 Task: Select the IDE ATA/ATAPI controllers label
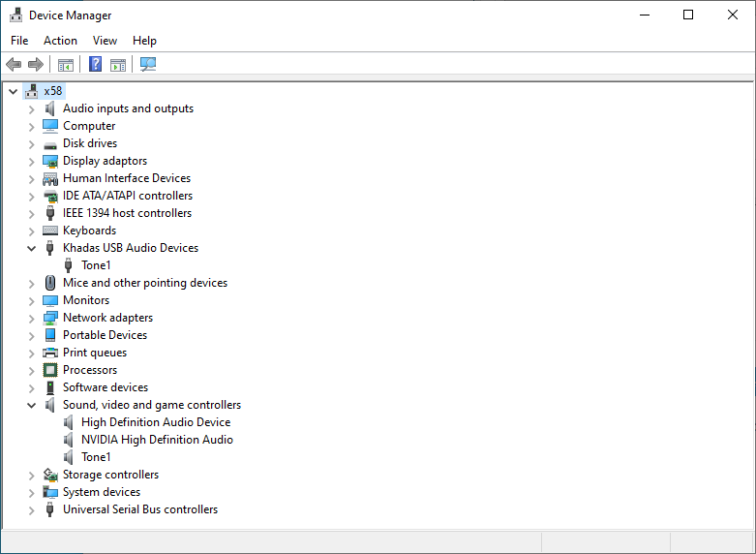coord(128,196)
